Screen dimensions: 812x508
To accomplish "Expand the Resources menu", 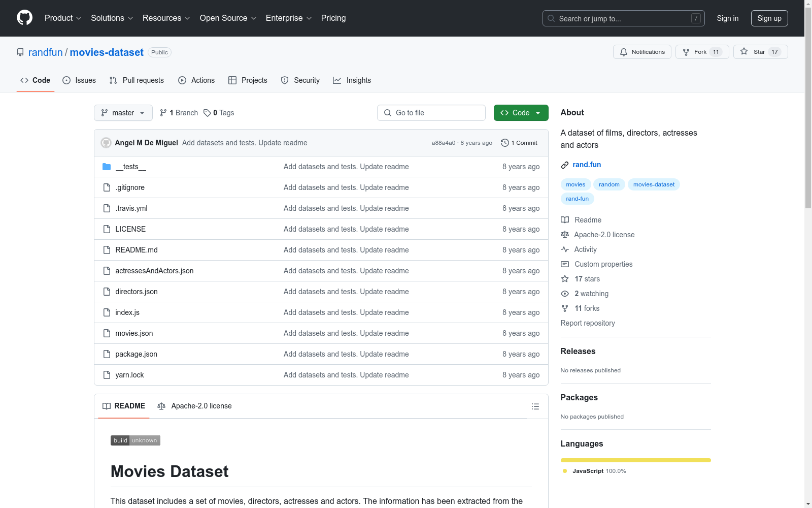I will 166,18.
